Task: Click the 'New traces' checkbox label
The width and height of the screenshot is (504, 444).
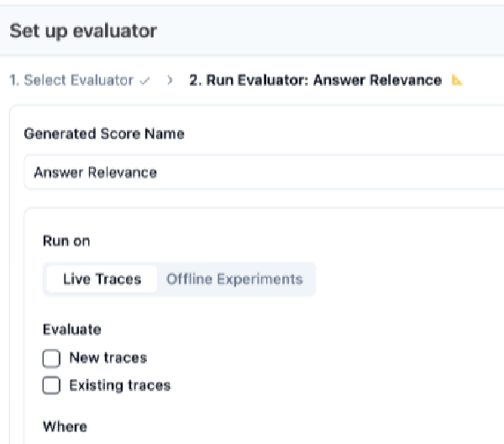Action: pos(108,358)
